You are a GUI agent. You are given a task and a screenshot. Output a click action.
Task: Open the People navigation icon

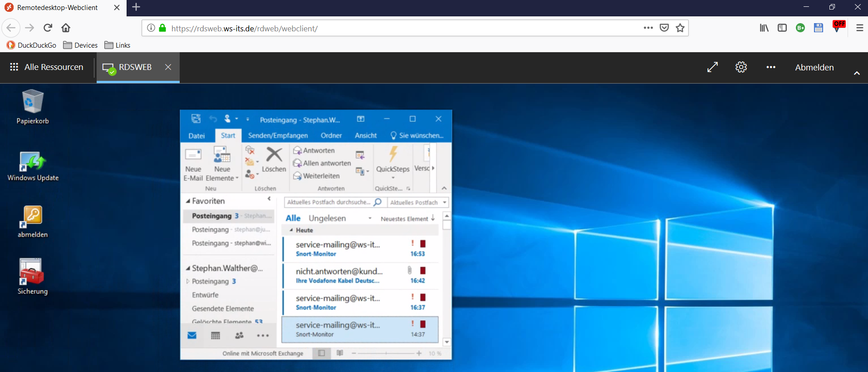[x=239, y=335]
